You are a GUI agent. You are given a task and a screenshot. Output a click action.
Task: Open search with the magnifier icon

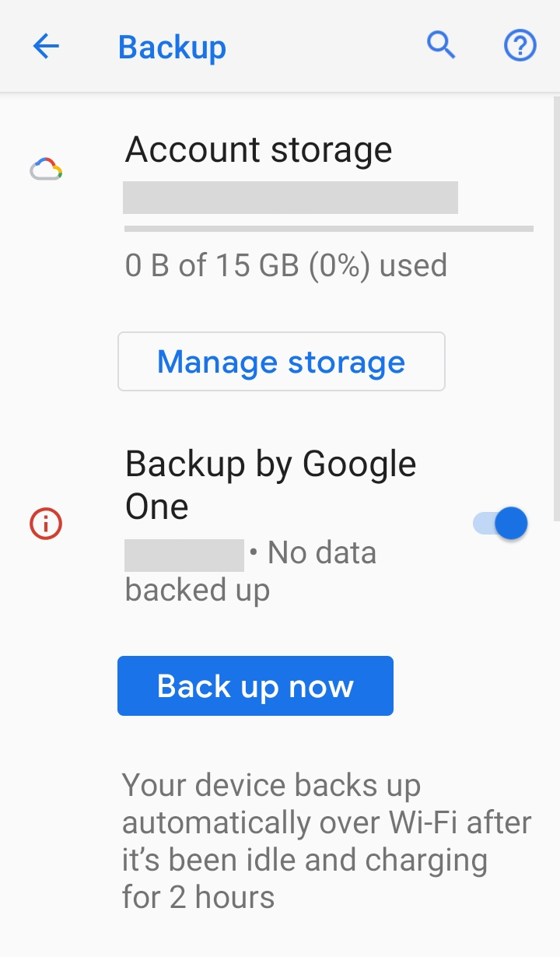click(441, 46)
